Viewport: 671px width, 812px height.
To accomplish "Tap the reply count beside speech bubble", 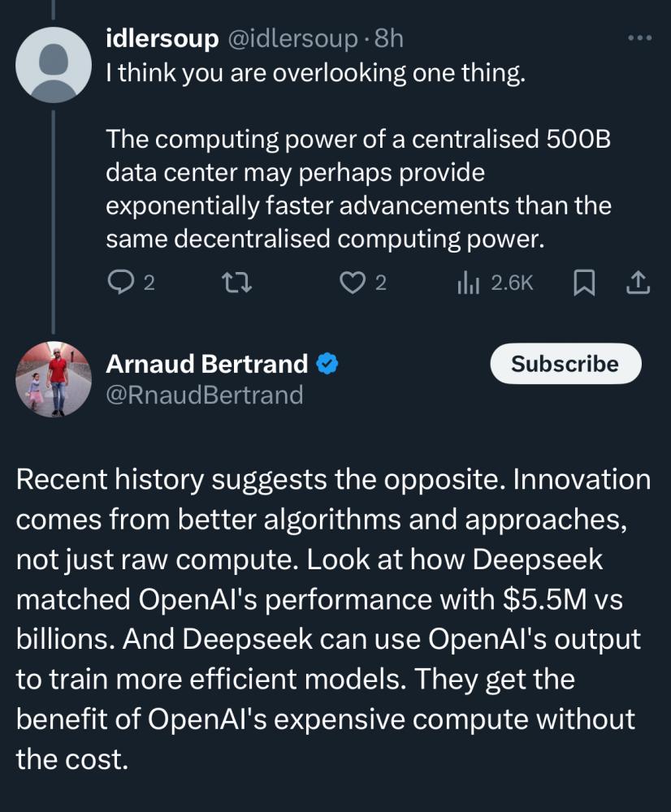I will click(x=149, y=283).
